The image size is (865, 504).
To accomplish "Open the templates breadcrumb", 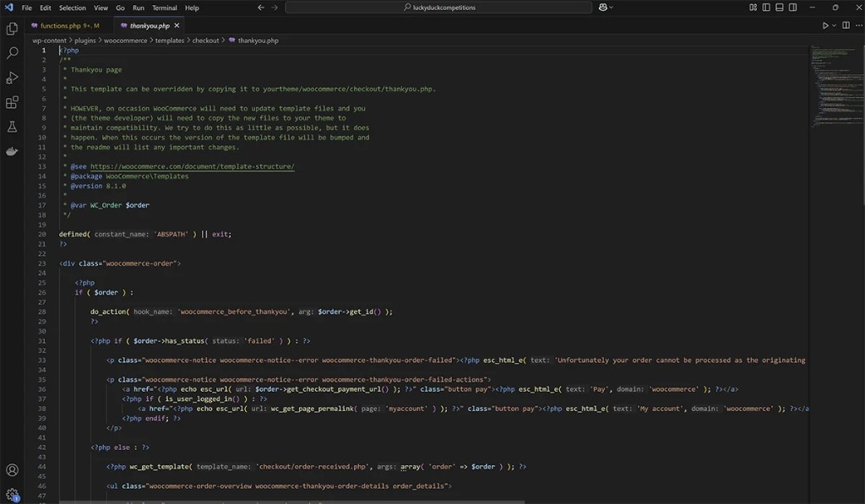I will coord(169,41).
